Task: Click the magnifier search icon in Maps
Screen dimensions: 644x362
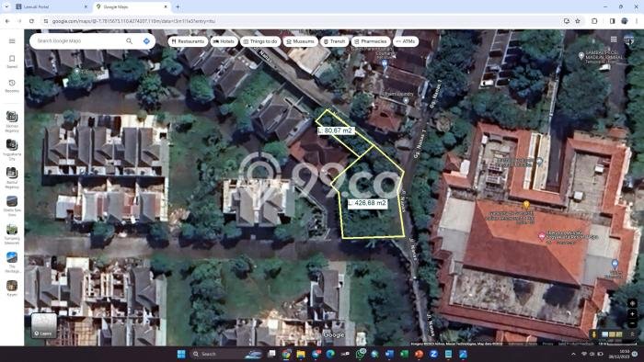Action: 129,41
